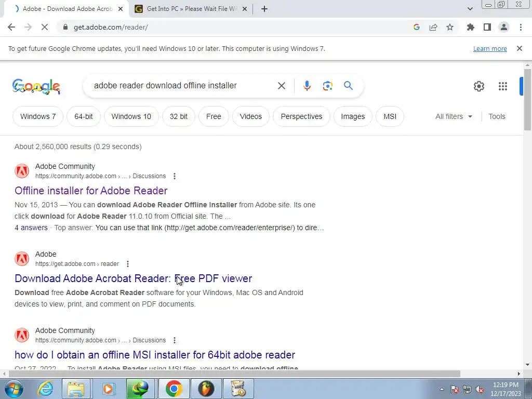Open the offline MSI installer discussion link

155,355
